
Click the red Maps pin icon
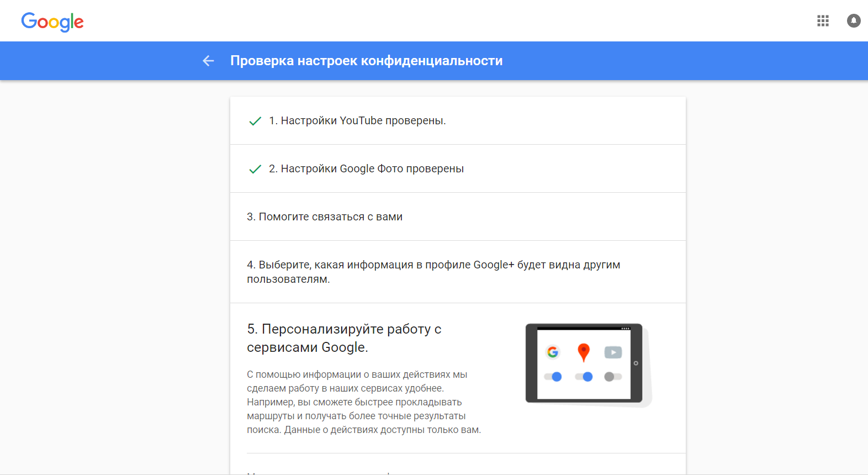(x=584, y=352)
